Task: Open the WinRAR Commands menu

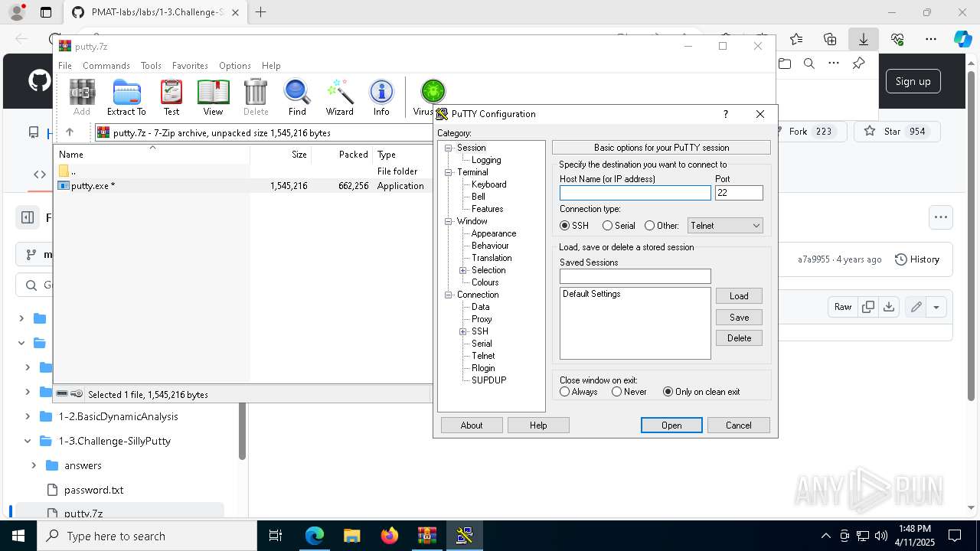Action: pyautogui.click(x=106, y=66)
